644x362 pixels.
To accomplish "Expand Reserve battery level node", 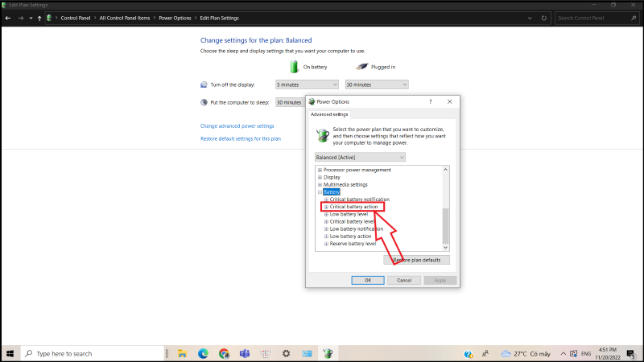I will point(326,244).
